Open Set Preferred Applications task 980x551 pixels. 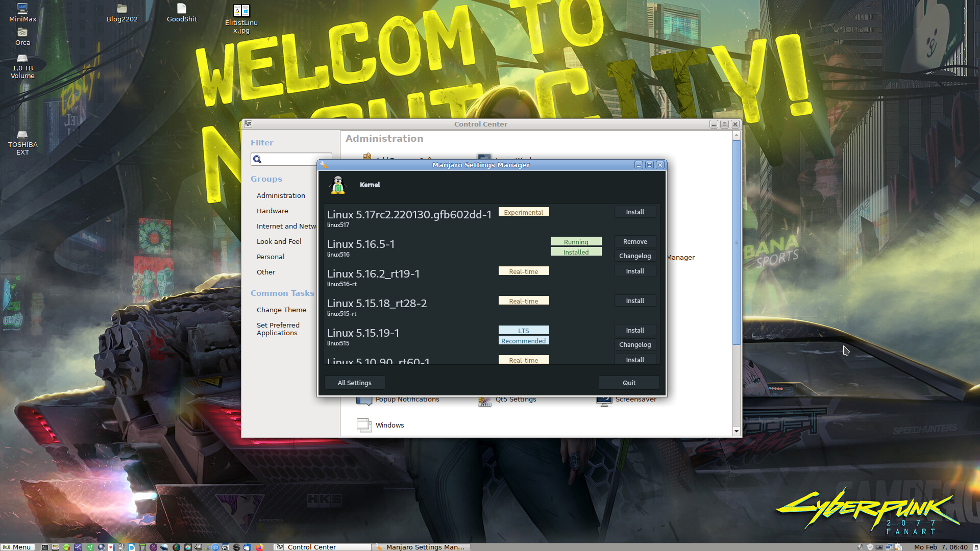pos(278,329)
